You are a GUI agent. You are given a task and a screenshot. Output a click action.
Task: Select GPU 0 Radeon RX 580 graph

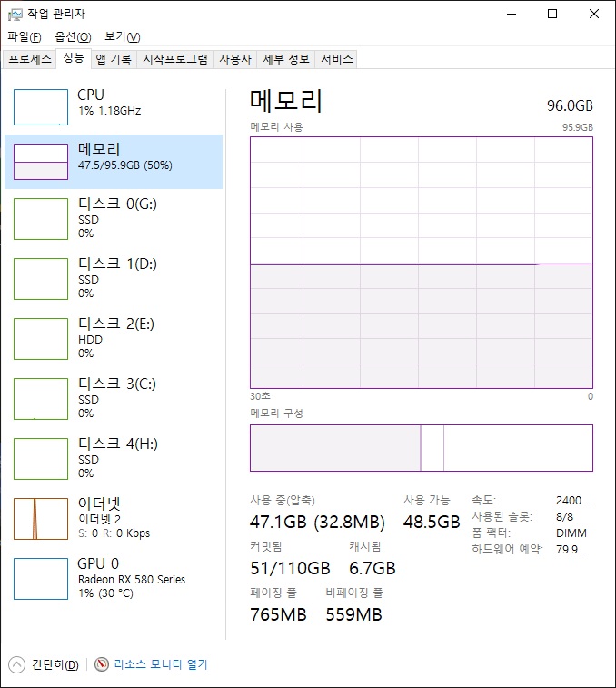[41, 579]
